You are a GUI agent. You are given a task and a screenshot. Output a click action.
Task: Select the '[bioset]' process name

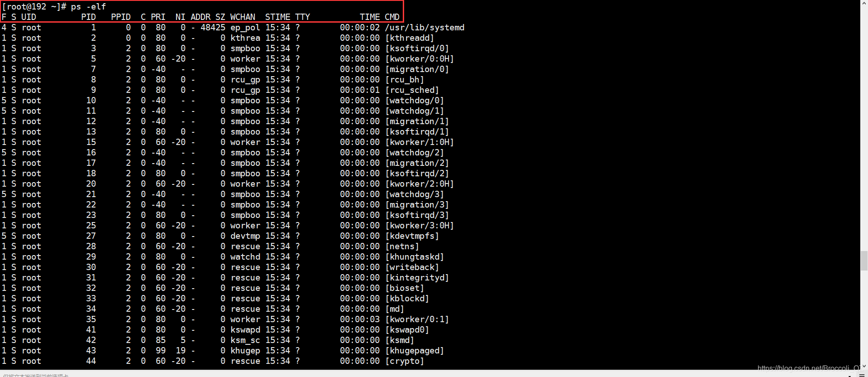tap(405, 288)
